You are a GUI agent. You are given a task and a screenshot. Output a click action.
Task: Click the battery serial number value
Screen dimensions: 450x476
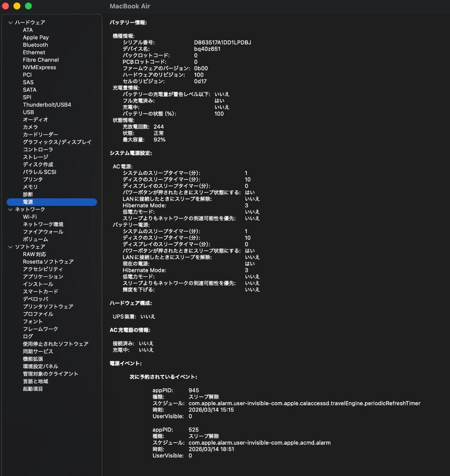click(x=222, y=42)
